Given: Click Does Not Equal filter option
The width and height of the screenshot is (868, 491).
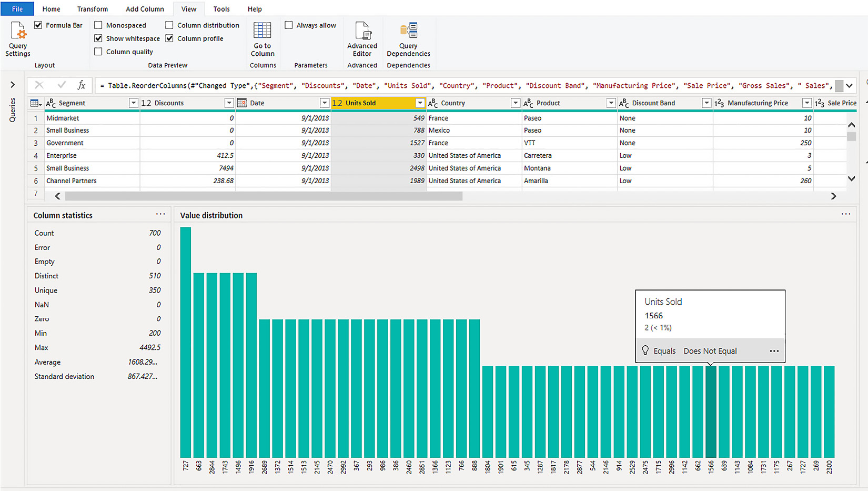Looking at the screenshot, I should [710, 351].
